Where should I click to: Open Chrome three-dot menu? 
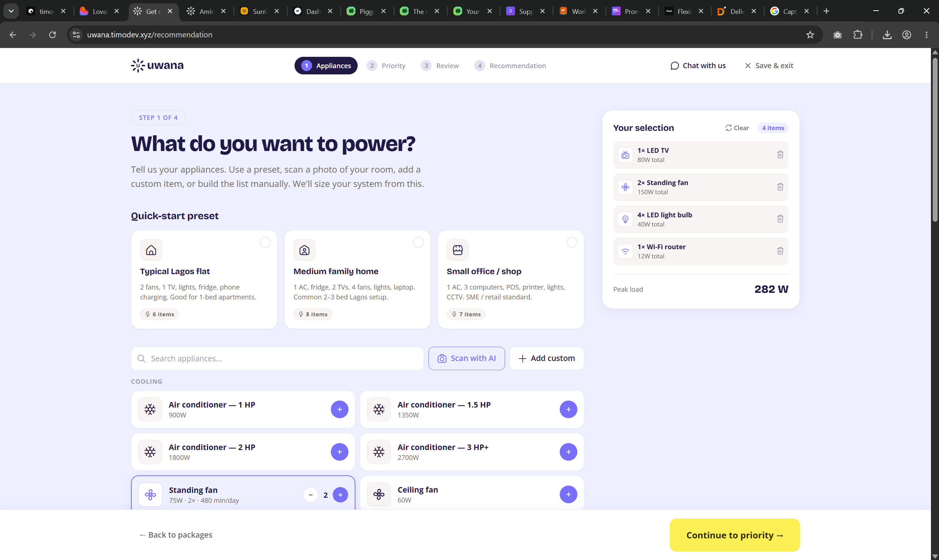pyautogui.click(x=926, y=35)
